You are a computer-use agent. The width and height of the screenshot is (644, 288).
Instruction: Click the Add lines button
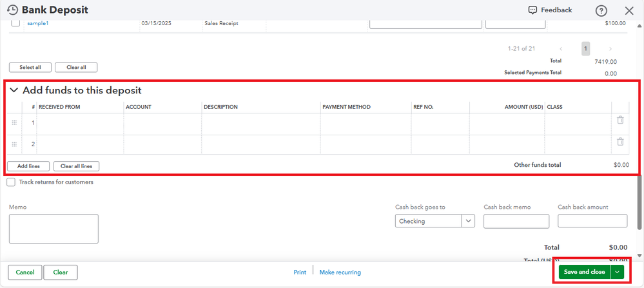click(28, 166)
